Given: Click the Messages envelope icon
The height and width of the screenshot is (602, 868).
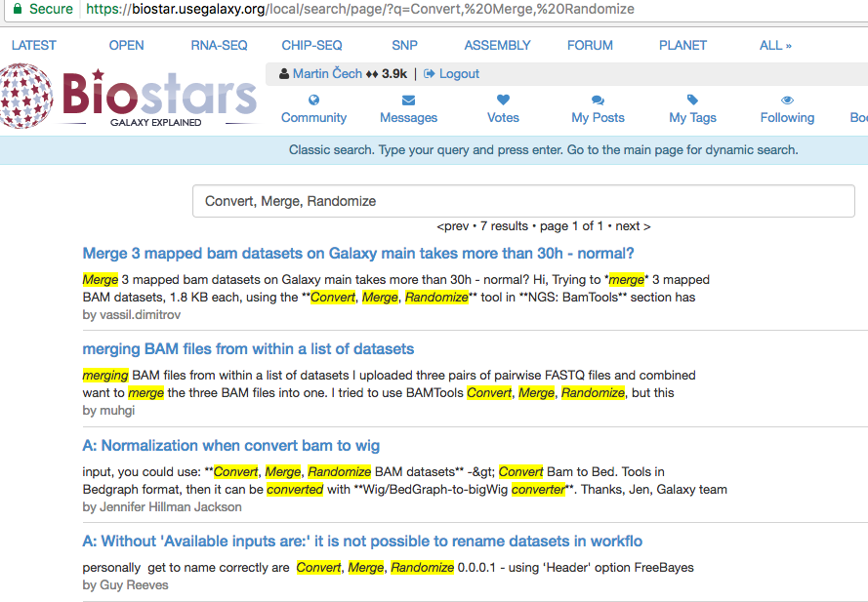Looking at the screenshot, I should coord(408,100).
